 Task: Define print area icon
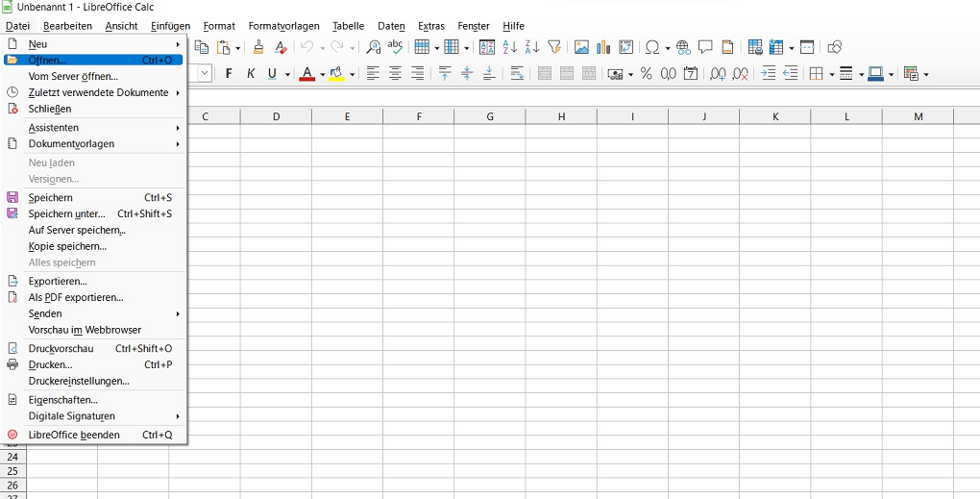point(755,47)
